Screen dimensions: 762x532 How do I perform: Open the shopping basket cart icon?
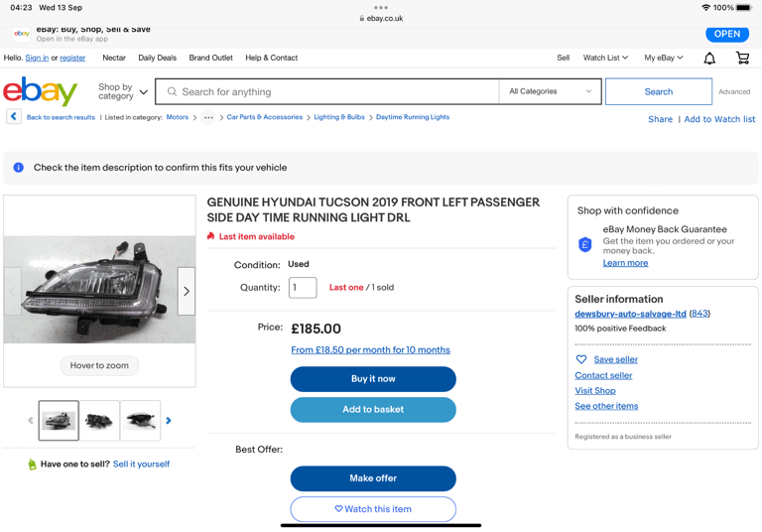pyautogui.click(x=742, y=59)
